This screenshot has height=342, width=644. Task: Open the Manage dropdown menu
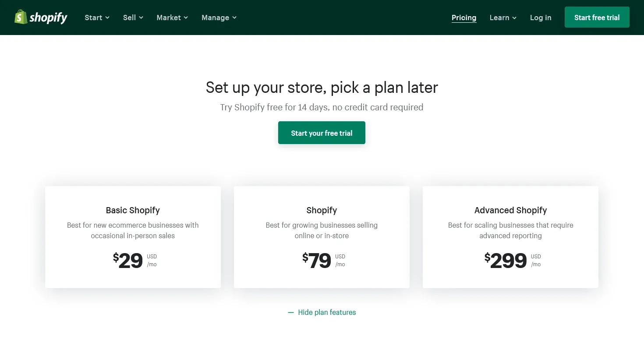[x=219, y=18]
